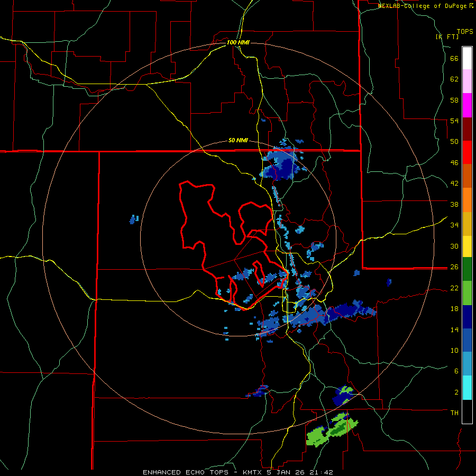Click the maroon legend swatch
Screen dimensions: 476x476
click(x=467, y=129)
